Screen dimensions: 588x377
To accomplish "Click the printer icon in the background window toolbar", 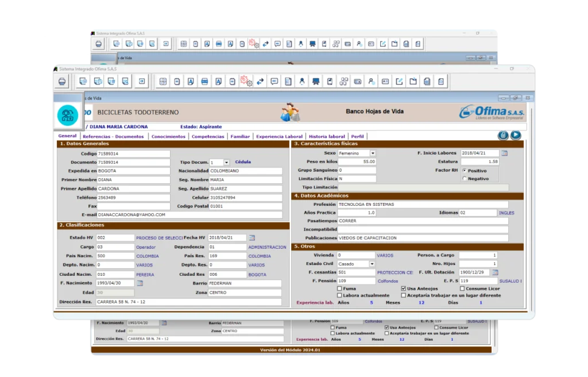I will point(99,44).
